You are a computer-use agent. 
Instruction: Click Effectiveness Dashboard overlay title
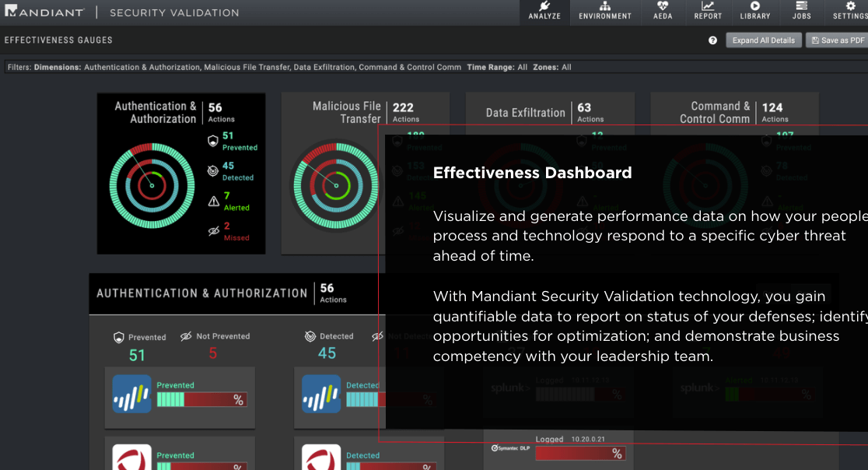[x=532, y=173]
